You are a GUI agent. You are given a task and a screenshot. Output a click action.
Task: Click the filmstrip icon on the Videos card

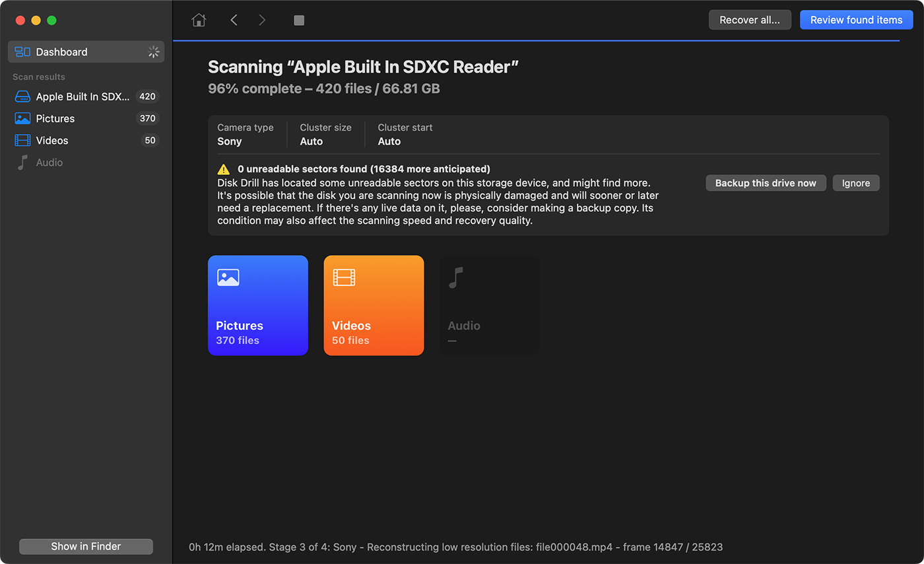(344, 277)
